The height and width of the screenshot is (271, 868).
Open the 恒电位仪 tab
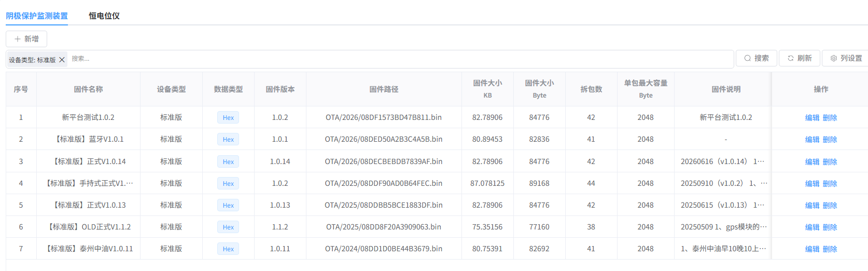tap(104, 16)
